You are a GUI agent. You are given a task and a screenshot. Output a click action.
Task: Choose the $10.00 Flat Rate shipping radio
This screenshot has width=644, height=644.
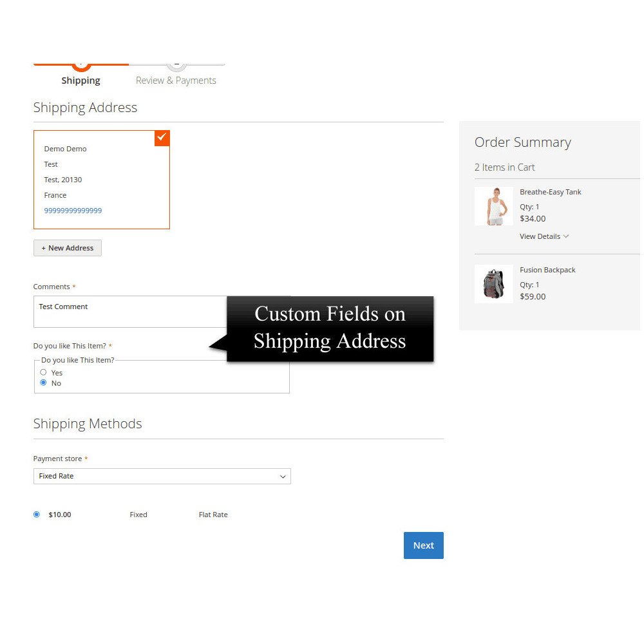[37, 514]
